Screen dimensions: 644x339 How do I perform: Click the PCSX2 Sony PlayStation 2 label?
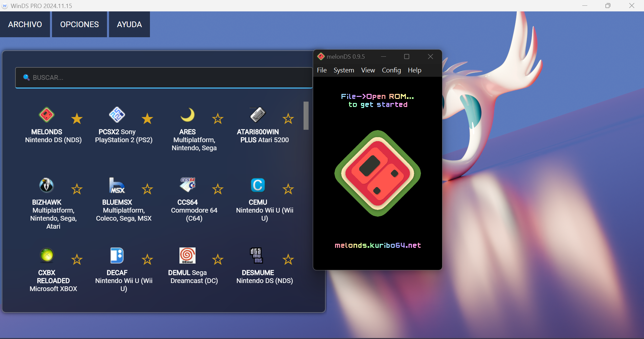pyautogui.click(x=124, y=136)
